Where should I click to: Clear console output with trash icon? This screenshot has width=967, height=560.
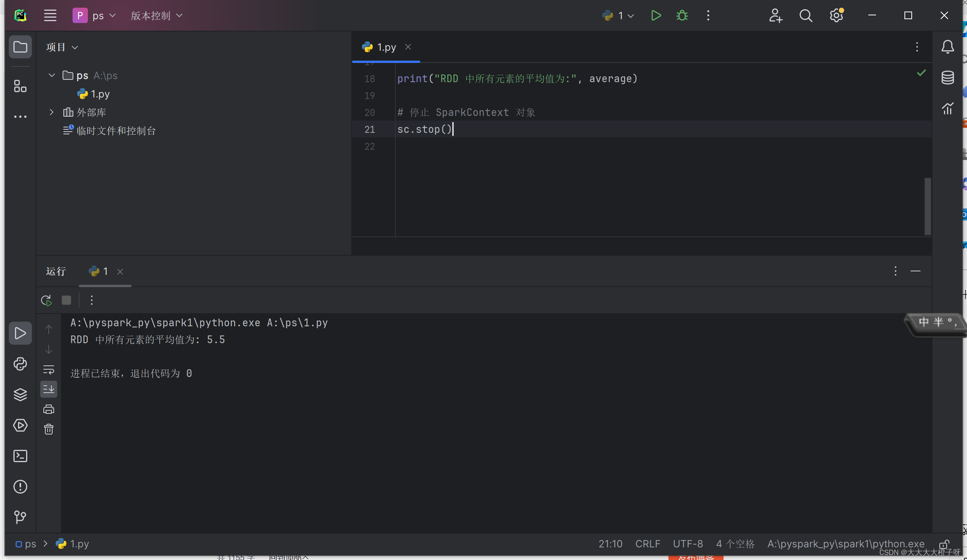(x=49, y=429)
